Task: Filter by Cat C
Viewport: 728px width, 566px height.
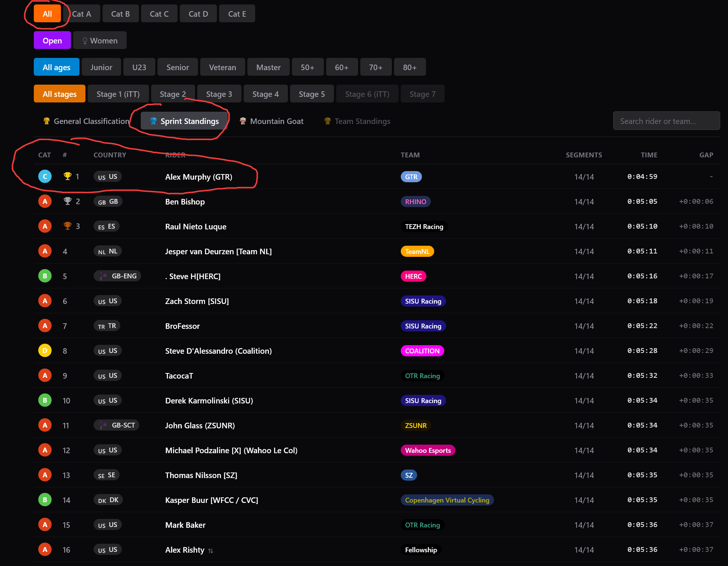Action: [159, 14]
